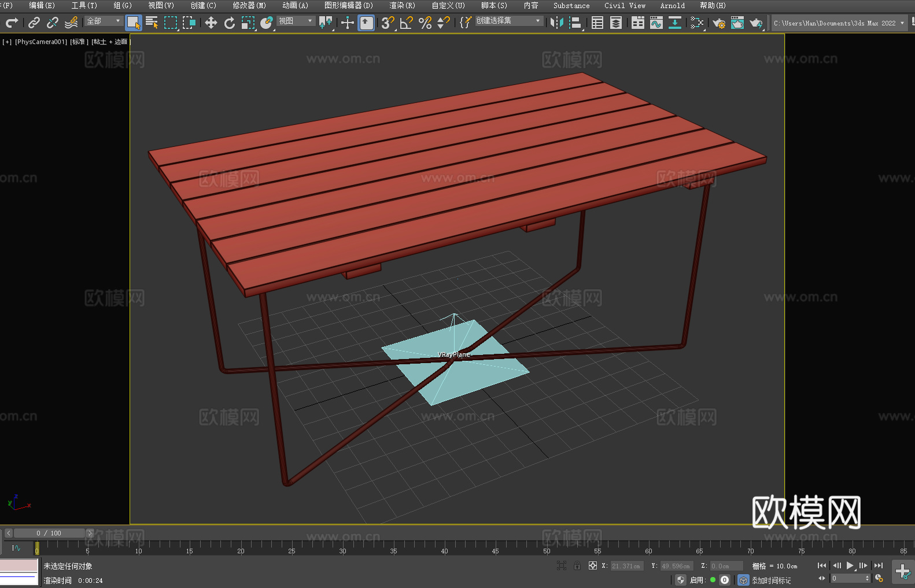This screenshot has width=915, height=588.
Task: Open the PhysCamera001 viewport view menu
Action: [x=41, y=42]
